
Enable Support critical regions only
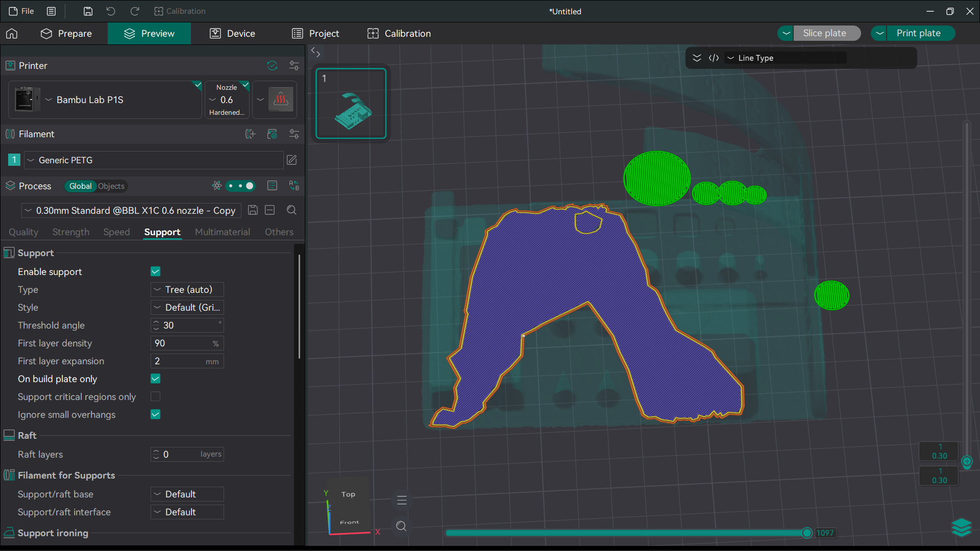pyautogui.click(x=156, y=396)
